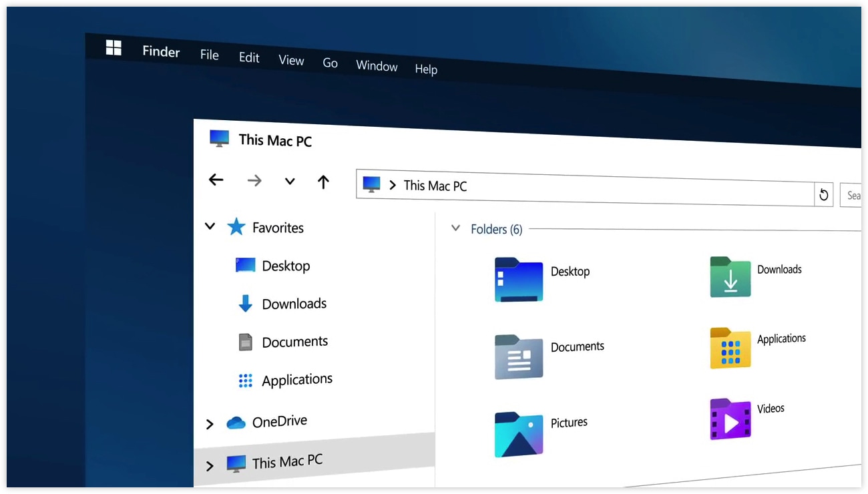The height and width of the screenshot is (494, 868).
Task: Expand the address bar breadcrumb chevron
Action: coord(393,185)
